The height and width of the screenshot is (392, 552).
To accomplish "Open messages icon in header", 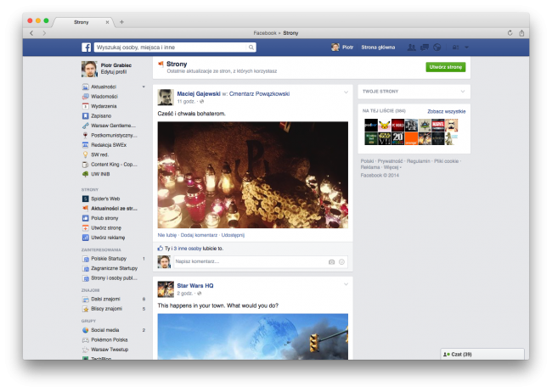I will click(x=425, y=48).
